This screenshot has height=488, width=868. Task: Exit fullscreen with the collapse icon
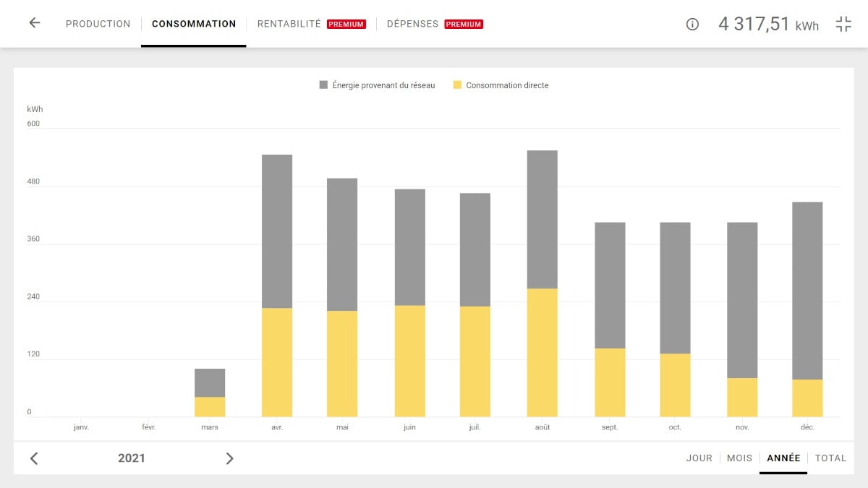pos(843,24)
